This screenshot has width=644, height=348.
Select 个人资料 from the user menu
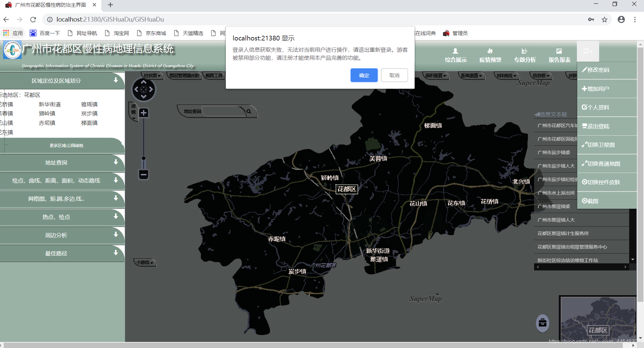[x=607, y=108]
